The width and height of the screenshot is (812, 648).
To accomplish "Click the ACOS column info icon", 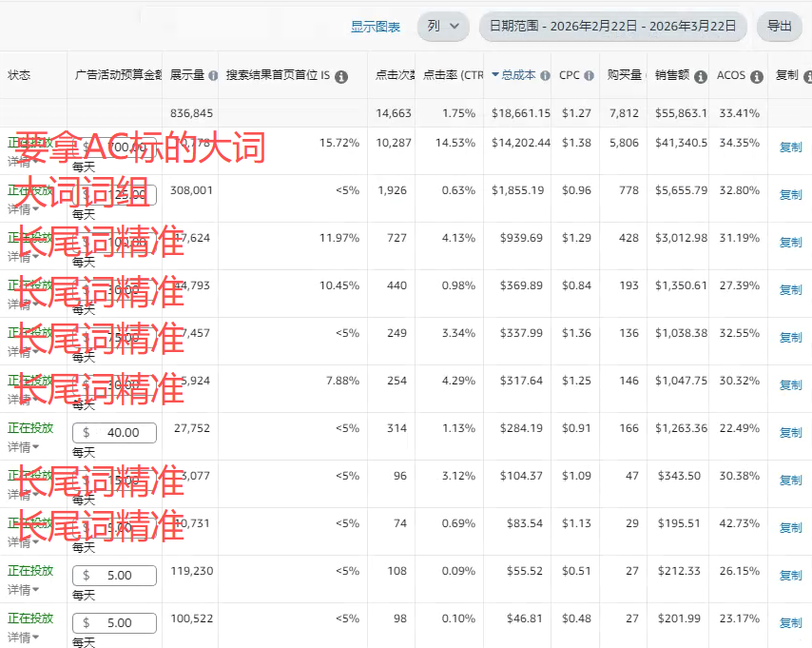I will point(757,76).
